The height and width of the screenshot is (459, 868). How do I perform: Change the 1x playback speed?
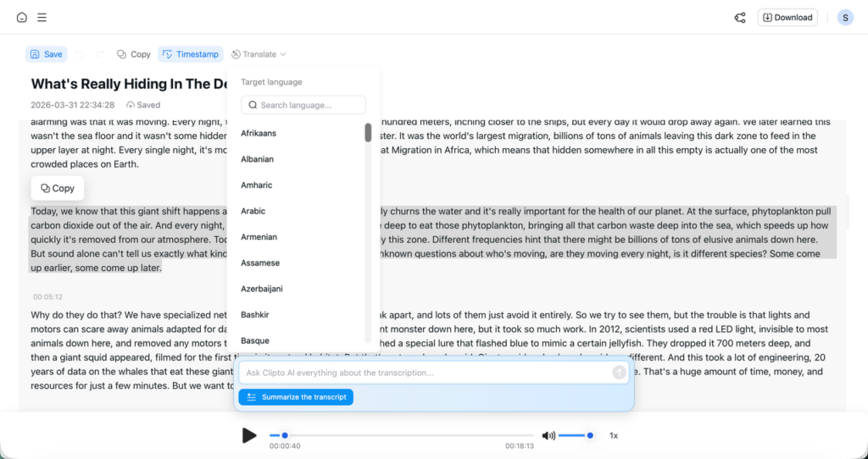coord(614,435)
